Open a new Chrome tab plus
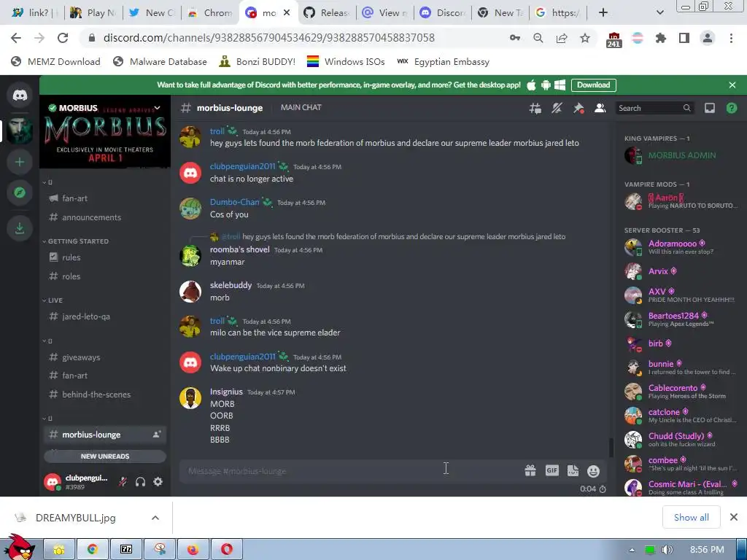 (x=603, y=12)
